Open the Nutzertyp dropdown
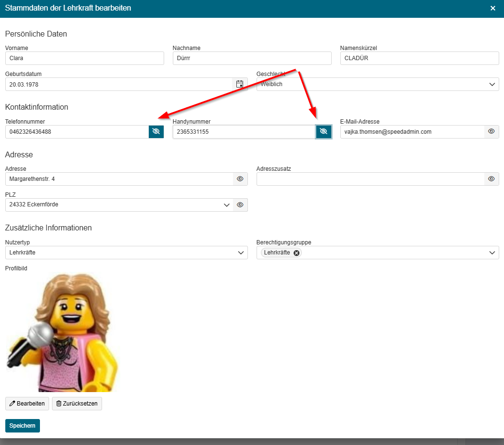504x445 pixels. (x=241, y=253)
